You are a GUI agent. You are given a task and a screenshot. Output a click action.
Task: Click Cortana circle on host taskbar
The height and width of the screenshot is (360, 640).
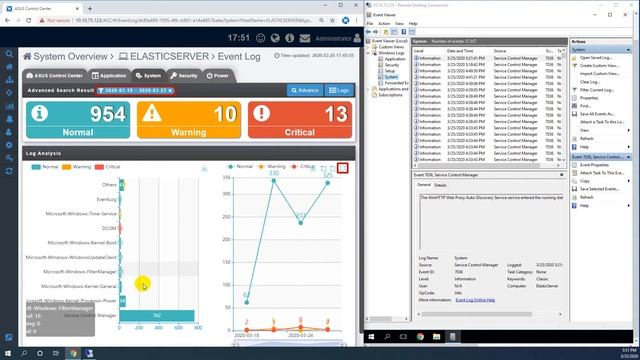pyautogui.click(x=40, y=353)
